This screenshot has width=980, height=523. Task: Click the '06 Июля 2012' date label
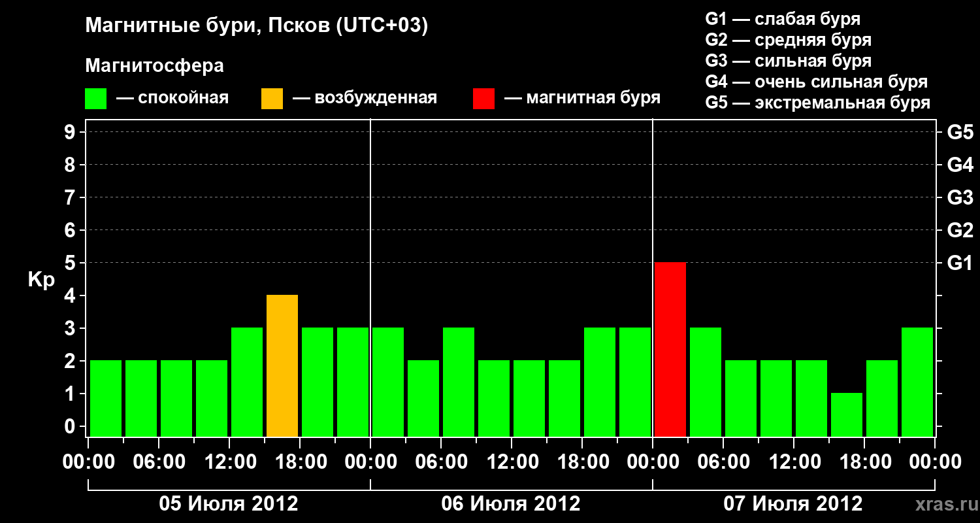pyautogui.click(x=511, y=504)
